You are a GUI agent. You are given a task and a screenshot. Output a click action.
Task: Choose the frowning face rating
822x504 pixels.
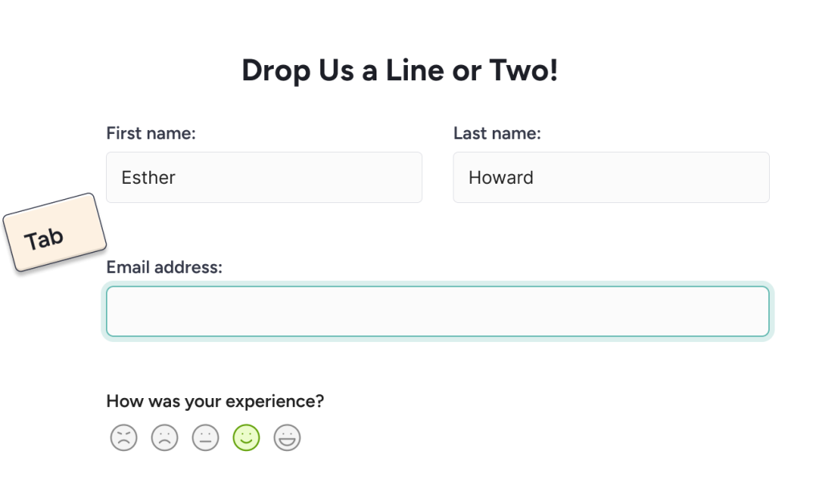point(165,438)
